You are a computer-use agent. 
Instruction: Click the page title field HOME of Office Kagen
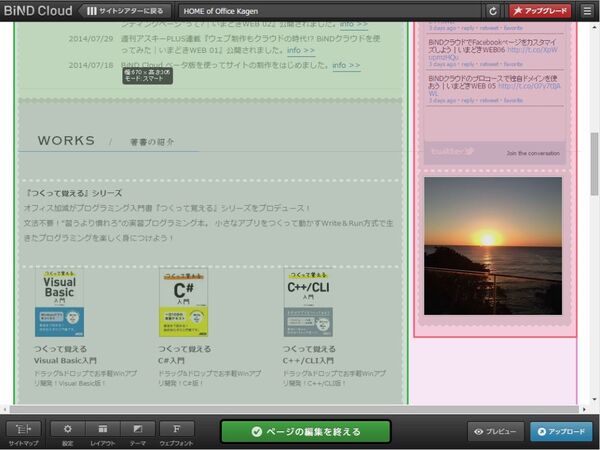tap(330, 11)
